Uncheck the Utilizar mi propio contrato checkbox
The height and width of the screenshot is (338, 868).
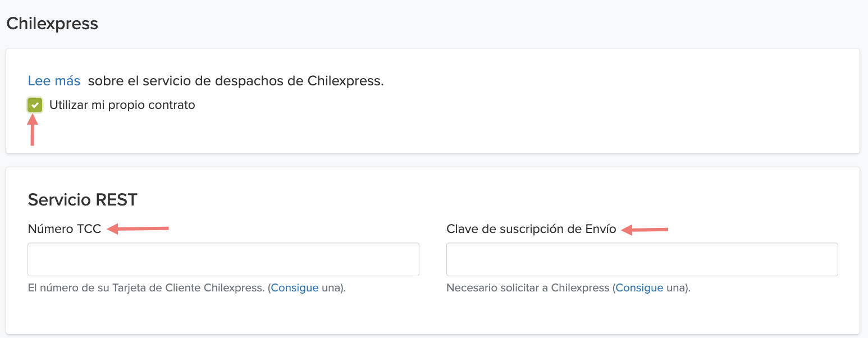(x=35, y=105)
